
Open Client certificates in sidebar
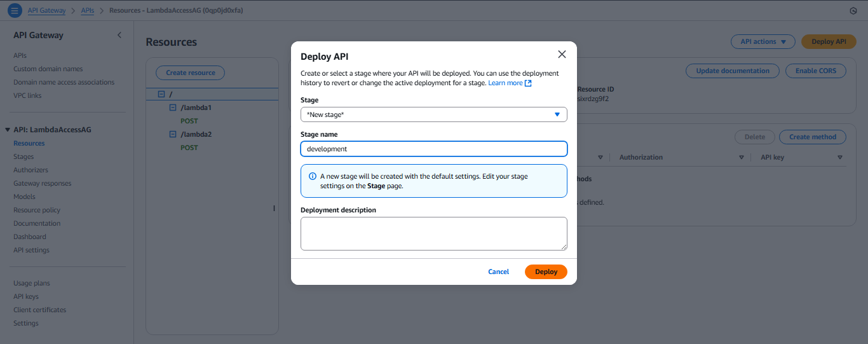39,310
